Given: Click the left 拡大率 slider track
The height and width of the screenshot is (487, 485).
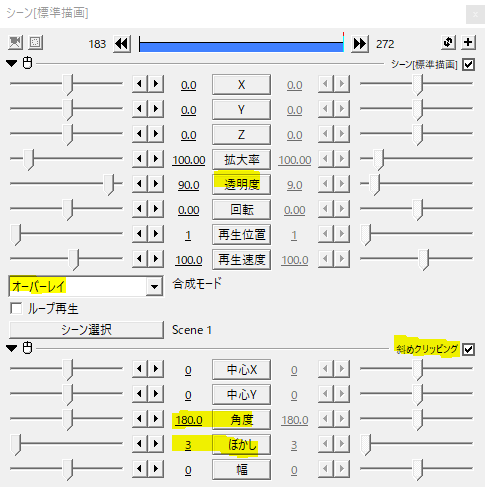Looking at the screenshot, I should click(66, 158).
